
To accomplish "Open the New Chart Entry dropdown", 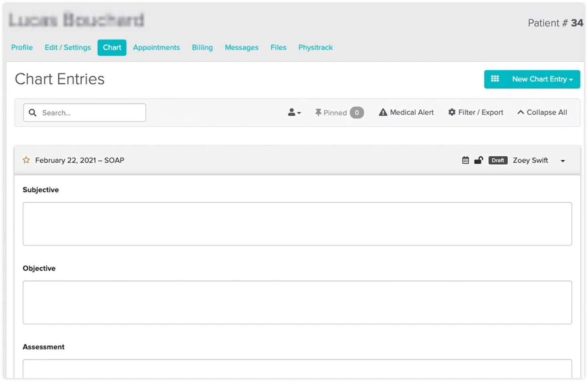I will coord(542,79).
